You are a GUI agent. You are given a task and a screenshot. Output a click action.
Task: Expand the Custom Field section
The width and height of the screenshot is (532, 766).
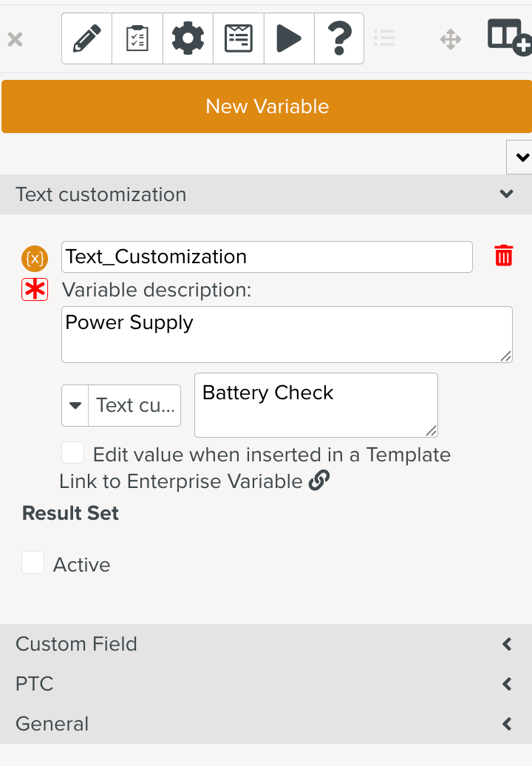[507, 644]
